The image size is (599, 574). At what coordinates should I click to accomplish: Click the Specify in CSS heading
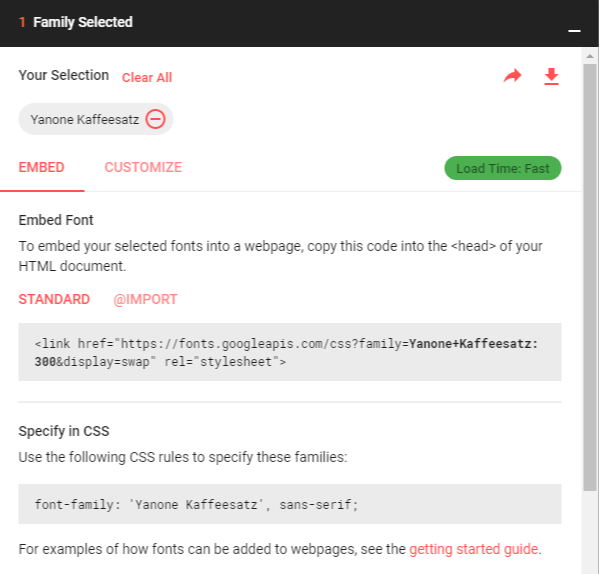click(x=64, y=431)
